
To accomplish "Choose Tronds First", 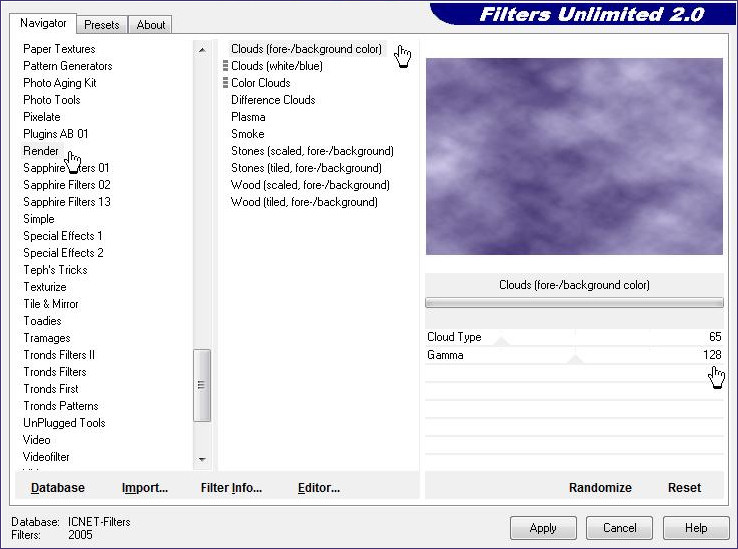I will (51, 389).
